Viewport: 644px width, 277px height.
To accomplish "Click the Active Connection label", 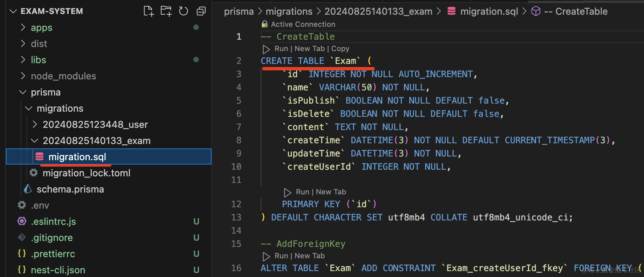I will [303, 24].
